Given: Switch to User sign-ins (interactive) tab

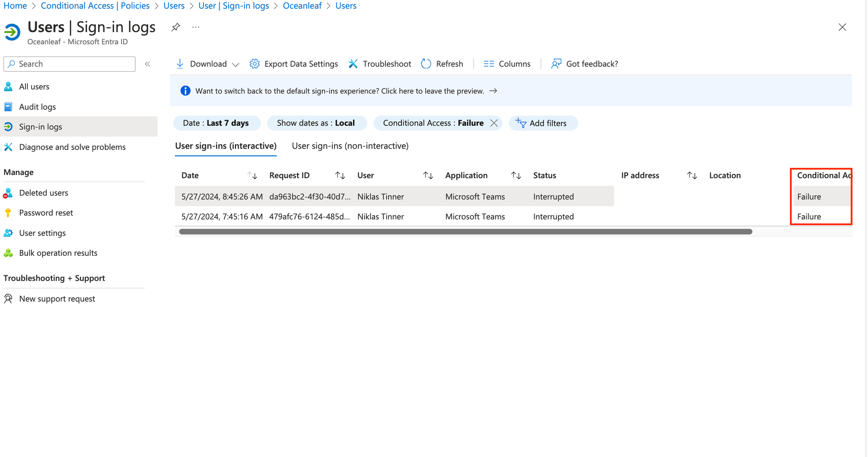Looking at the screenshot, I should click(226, 146).
